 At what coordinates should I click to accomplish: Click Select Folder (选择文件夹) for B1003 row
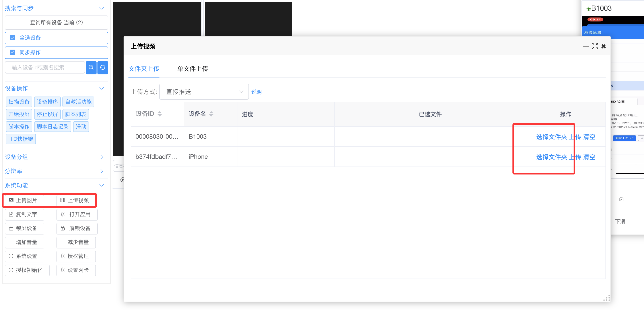551,137
